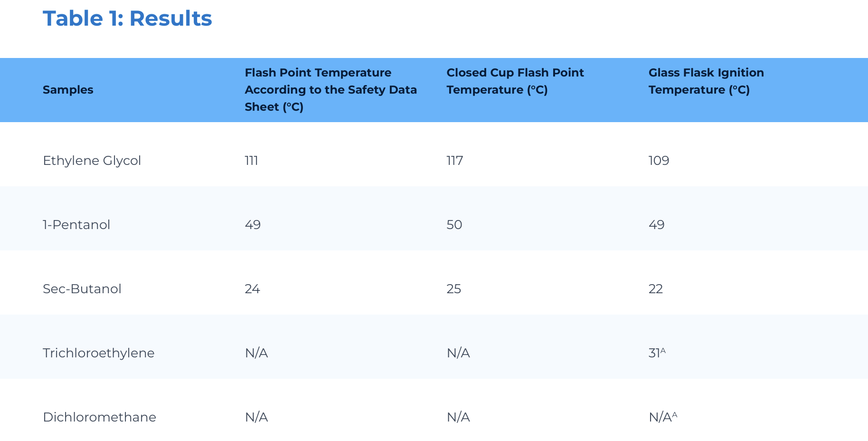Click the Sec-Butanol closed cup value 25
Viewport: 868px width, 441px height.
[x=453, y=288]
